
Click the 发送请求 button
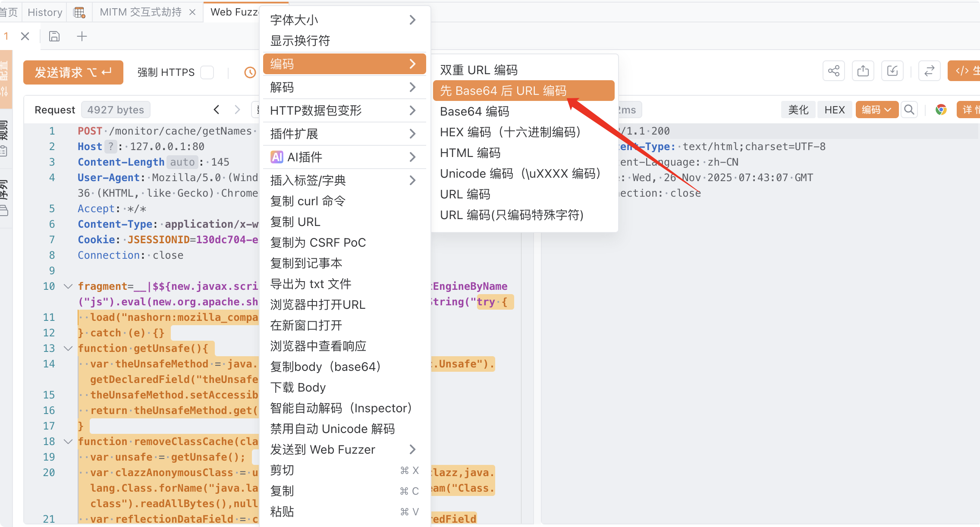click(73, 72)
